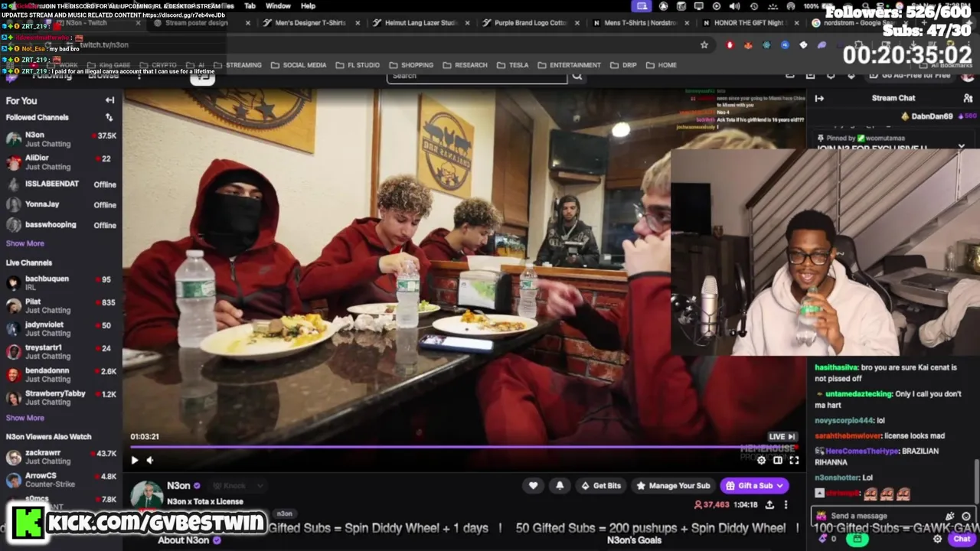Share the stream via share icon

coord(769,504)
